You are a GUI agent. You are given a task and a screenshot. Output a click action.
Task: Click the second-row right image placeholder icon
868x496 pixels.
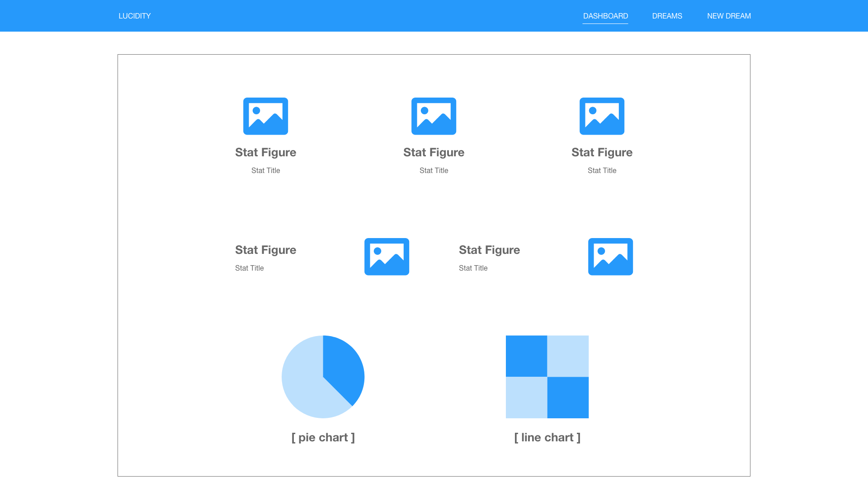610,257
